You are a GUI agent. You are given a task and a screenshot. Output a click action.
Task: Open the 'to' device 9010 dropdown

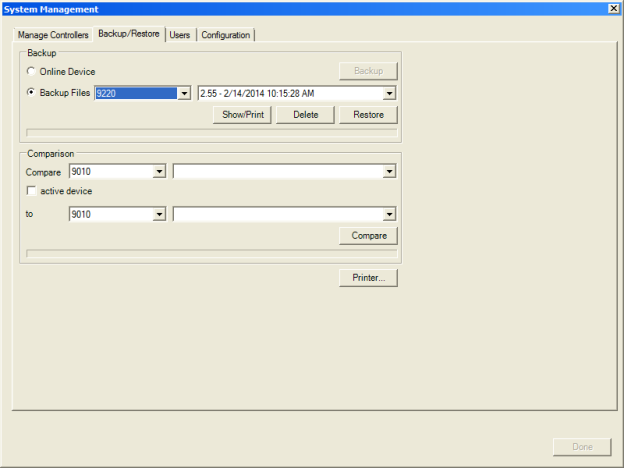pos(159,214)
